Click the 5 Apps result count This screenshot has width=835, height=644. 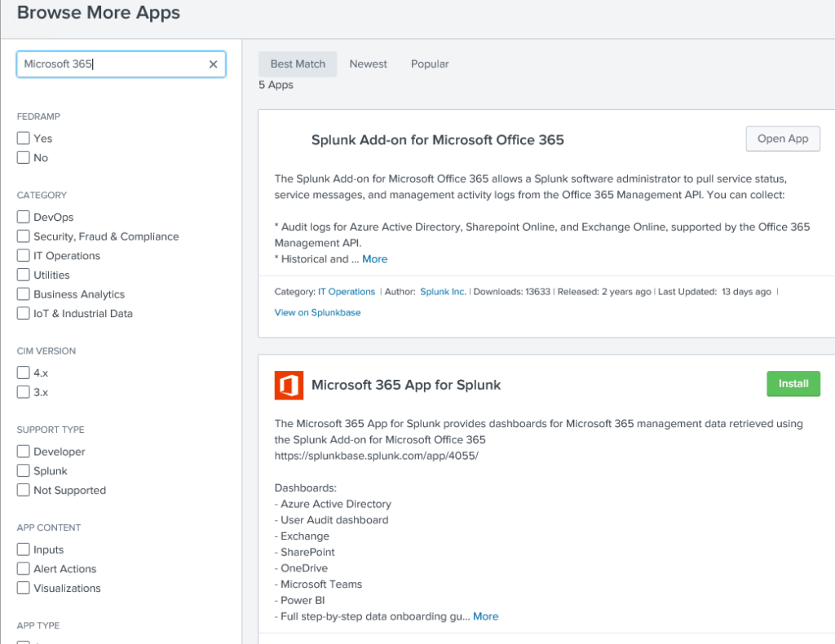click(x=276, y=85)
